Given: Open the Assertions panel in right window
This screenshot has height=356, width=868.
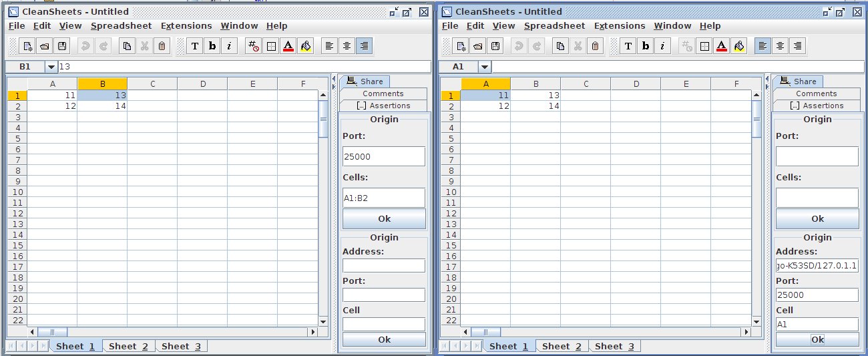Looking at the screenshot, I should [x=817, y=106].
